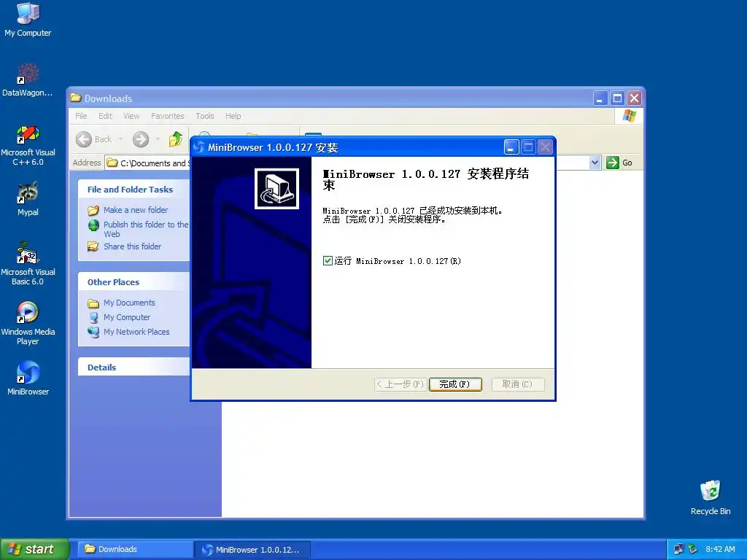Viewport: 747px width, 560px height.
Task: Collapse the Other Places panel header
Action: pos(134,282)
